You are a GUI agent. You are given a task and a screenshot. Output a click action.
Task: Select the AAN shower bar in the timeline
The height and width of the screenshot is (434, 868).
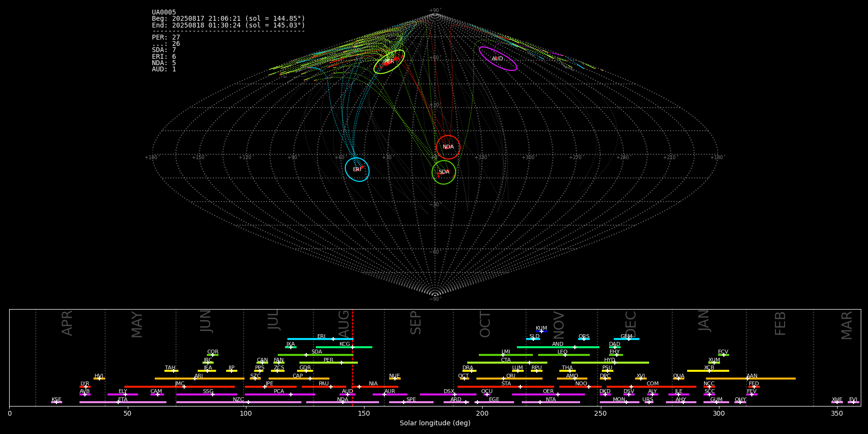pyautogui.click(x=751, y=379)
